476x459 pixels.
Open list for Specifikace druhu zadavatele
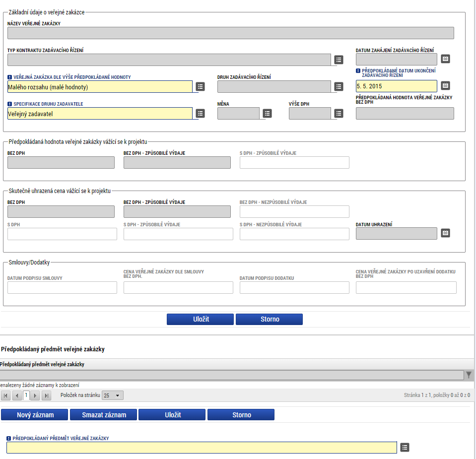pyautogui.click(x=200, y=113)
